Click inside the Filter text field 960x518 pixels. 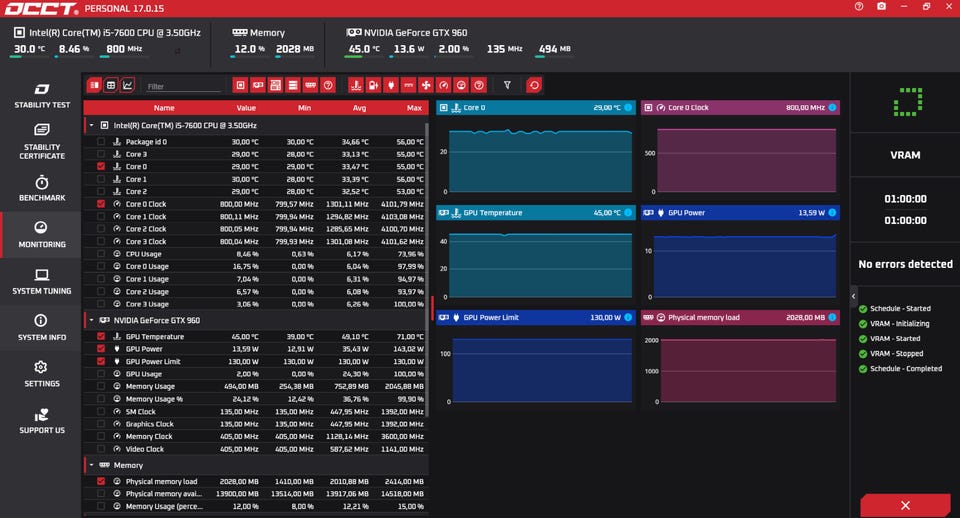(183, 86)
